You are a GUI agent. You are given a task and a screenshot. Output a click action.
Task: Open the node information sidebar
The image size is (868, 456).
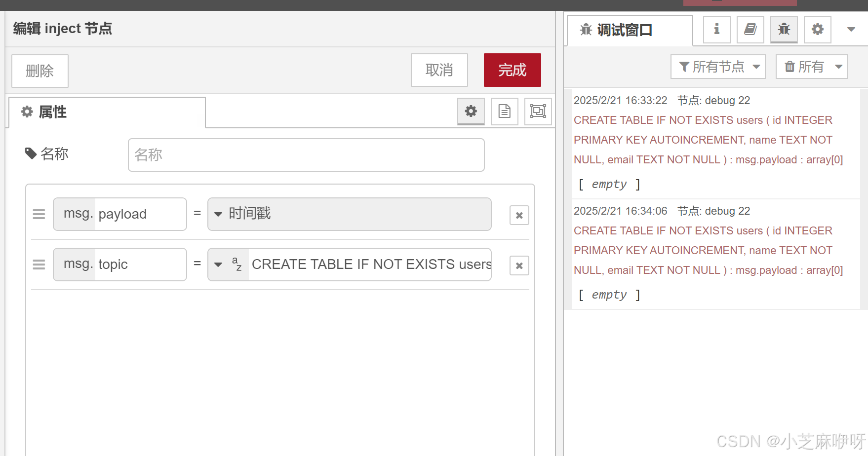click(716, 29)
